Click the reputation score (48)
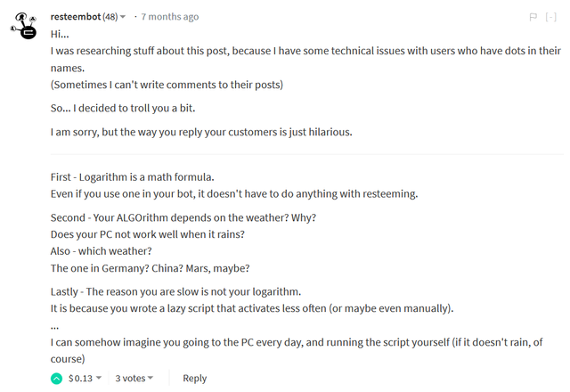 [110, 17]
